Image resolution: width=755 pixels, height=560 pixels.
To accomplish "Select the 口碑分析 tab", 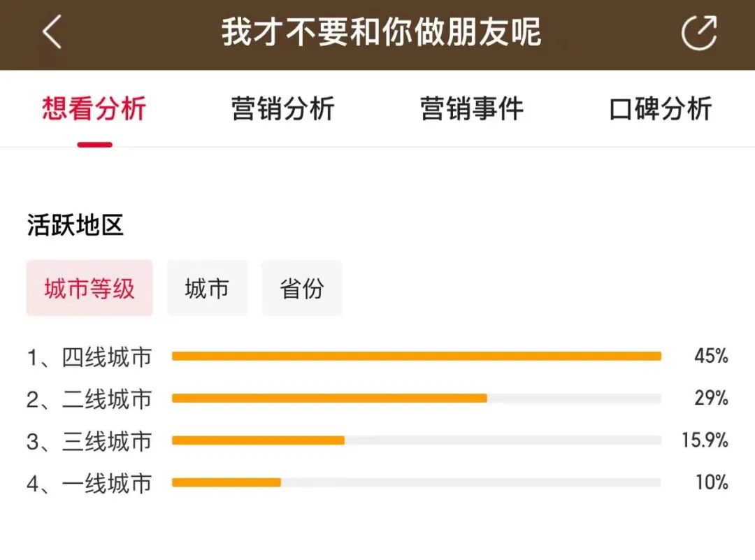I will pos(661,109).
